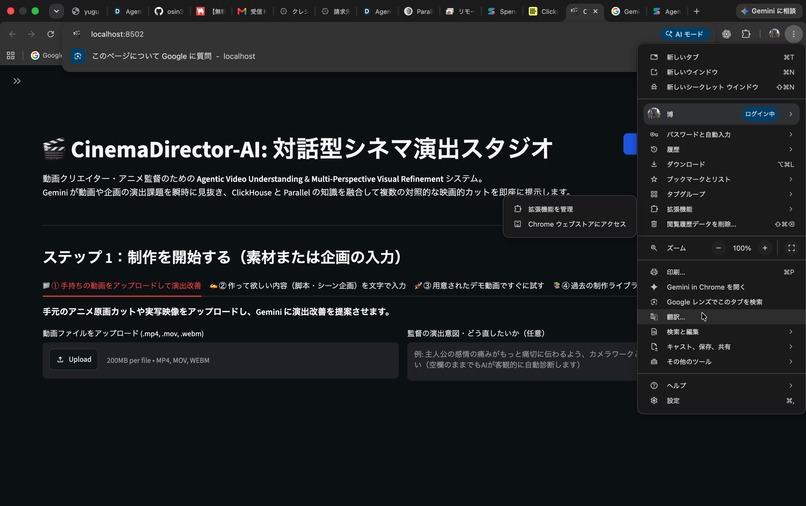The height and width of the screenshot is (506, 806).
Task: Open the Chrome three-dot menu button
Action: point(794,34)
